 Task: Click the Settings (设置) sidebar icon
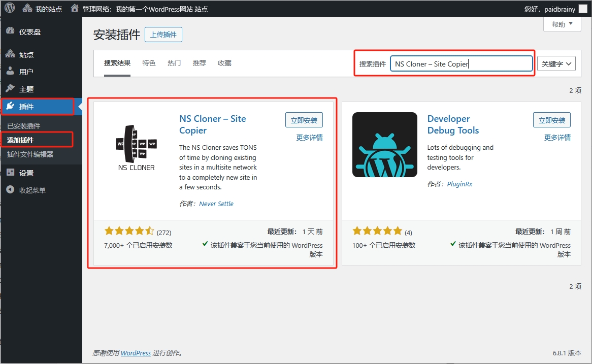click(10, 173)
